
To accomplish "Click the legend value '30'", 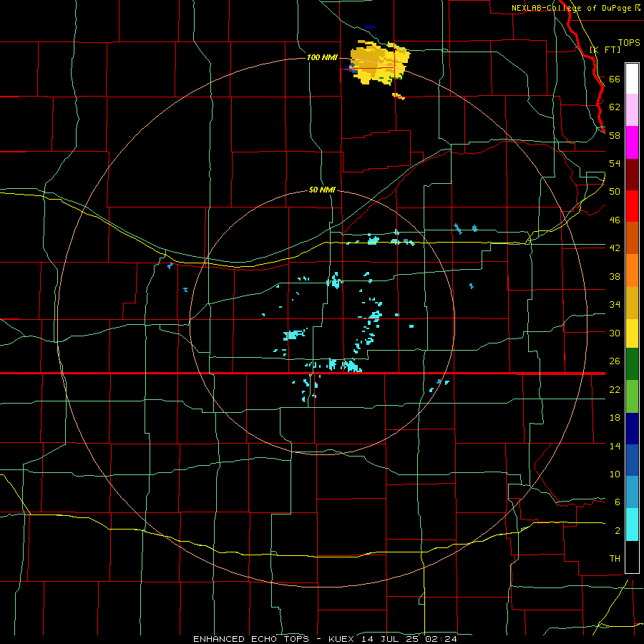I will [x=615, y=333].
